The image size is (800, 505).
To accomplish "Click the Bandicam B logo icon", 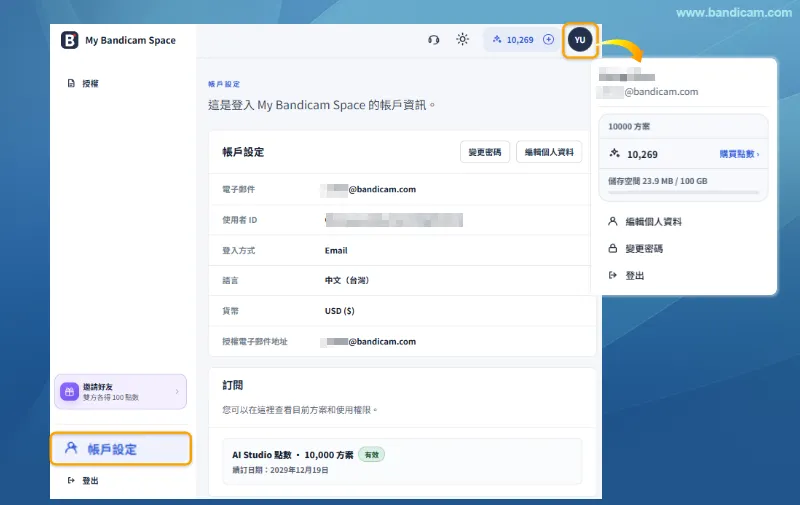I will (69, 40).
